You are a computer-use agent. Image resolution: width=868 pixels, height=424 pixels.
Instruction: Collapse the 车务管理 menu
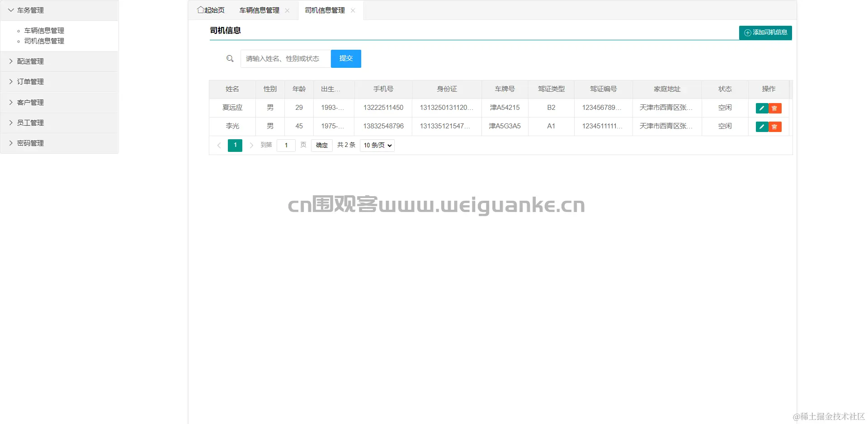coord(59,10)
